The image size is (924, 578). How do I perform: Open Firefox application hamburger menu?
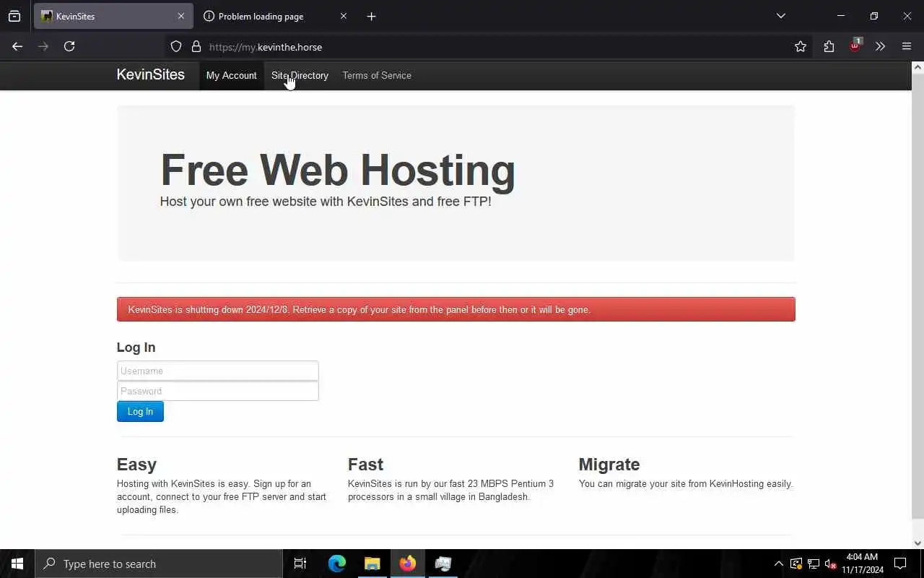pos(907,46)
